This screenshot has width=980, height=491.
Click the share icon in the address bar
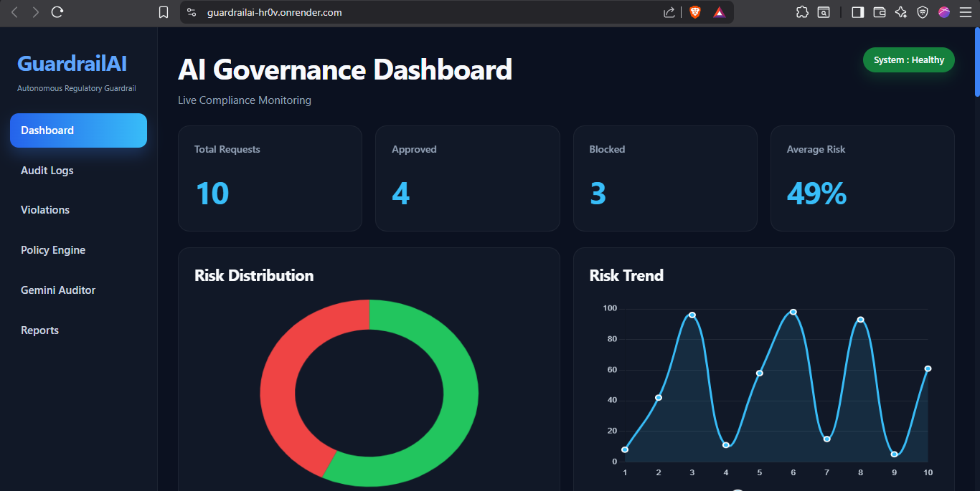(x=669, y=12)
